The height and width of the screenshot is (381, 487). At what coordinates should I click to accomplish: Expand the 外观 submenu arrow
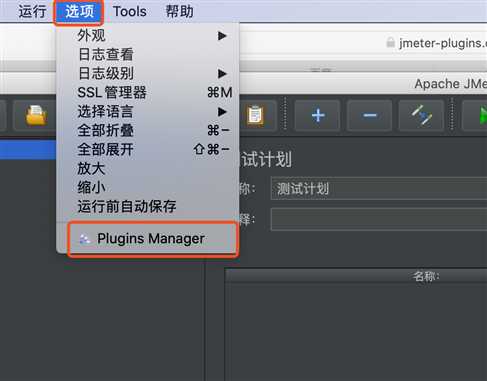point(222,36)
